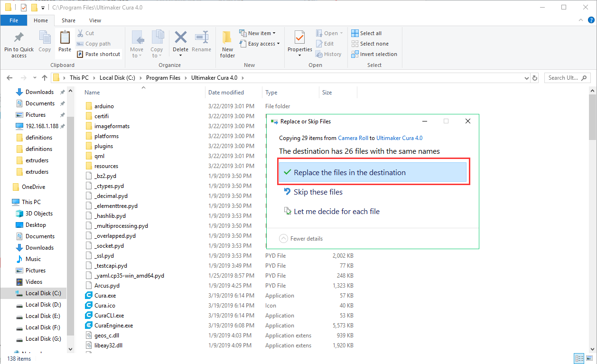The width and height of the screenshot is (597, 364).
Task: Click the Camera Roll source link
Action: [353, 138]
